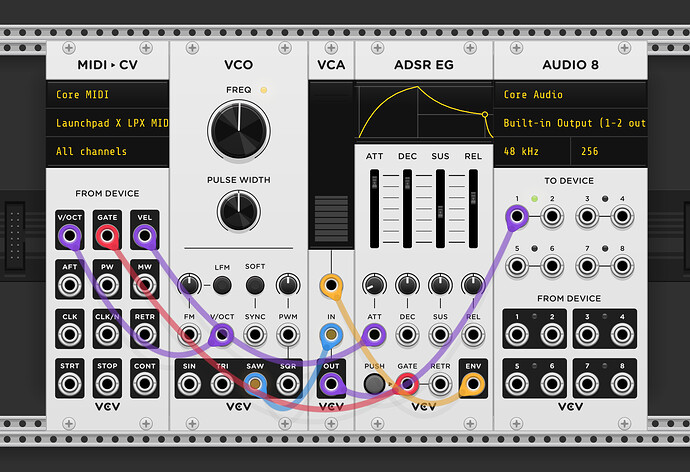Click Audio 8 FROM DEVICE output jack 1
Viewport: 690px width, 472px height.
(x=517, y=335)
